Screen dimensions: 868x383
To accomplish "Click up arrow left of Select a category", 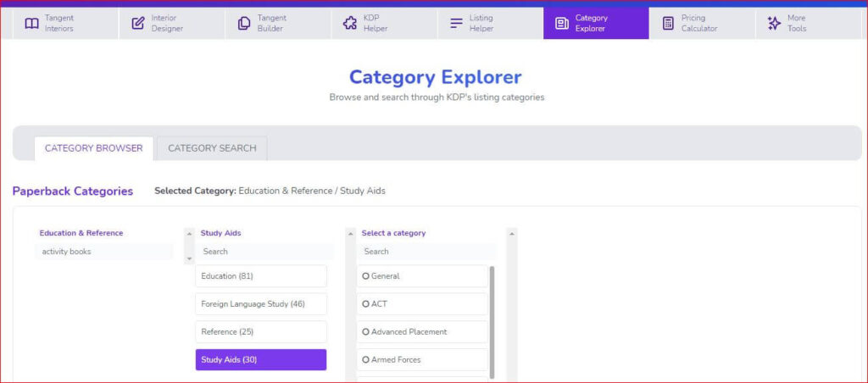I will [350, 234].
